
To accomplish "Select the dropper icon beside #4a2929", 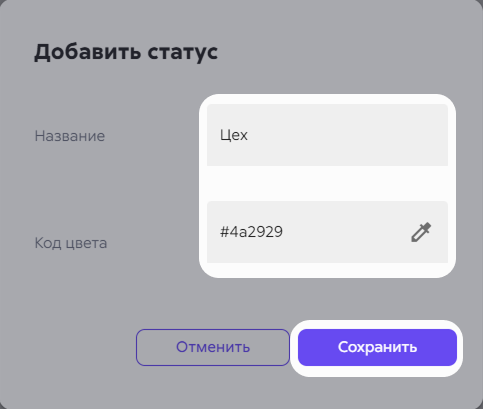I will point(421,232).
